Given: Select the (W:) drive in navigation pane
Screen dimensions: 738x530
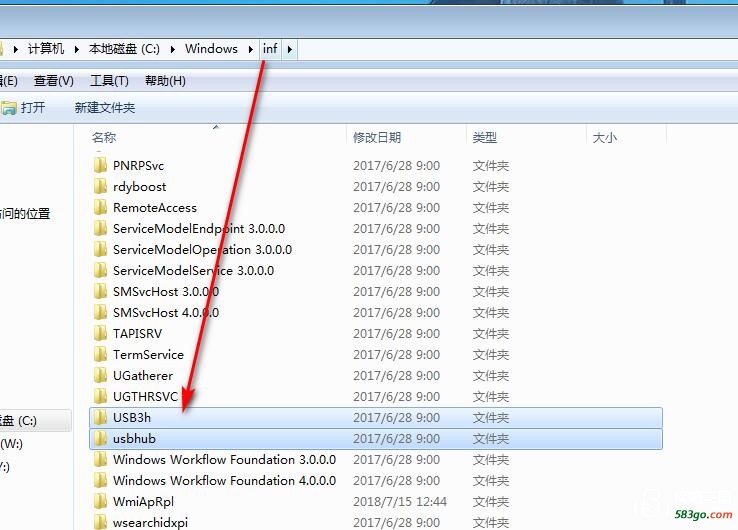Looking at the screenshot, I should coord(11,443).
